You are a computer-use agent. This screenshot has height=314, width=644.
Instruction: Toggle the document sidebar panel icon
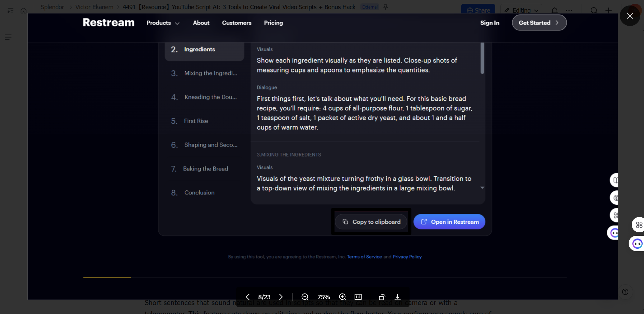(x=11, y=11)
